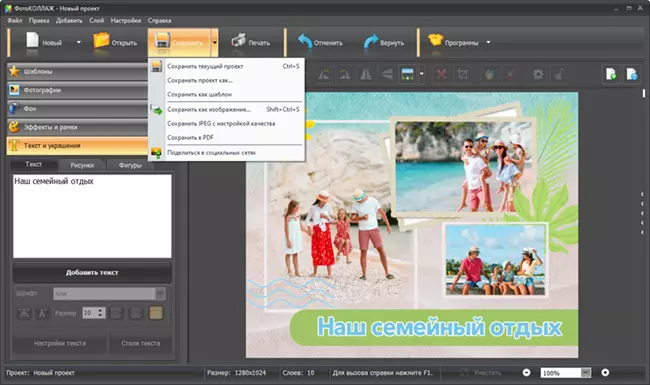
Task: Choose Сохранить в PDF
Action: point(226,138)
